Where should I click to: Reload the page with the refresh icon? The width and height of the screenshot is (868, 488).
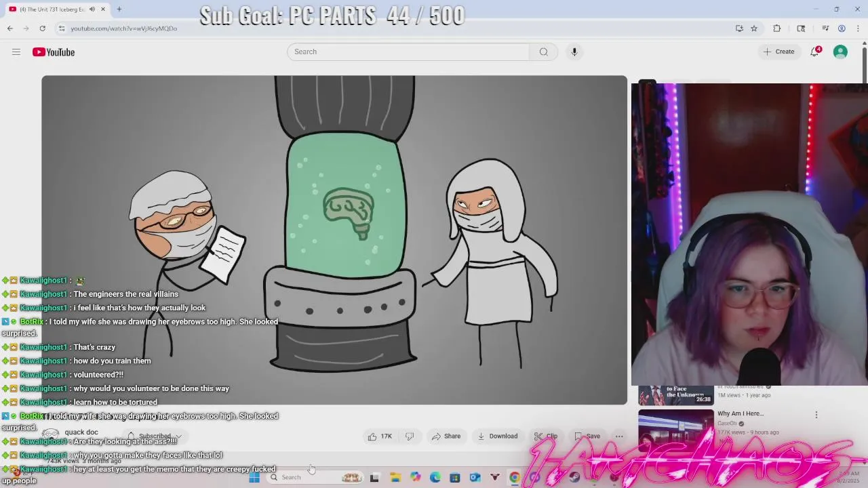[x=43, y=28]
